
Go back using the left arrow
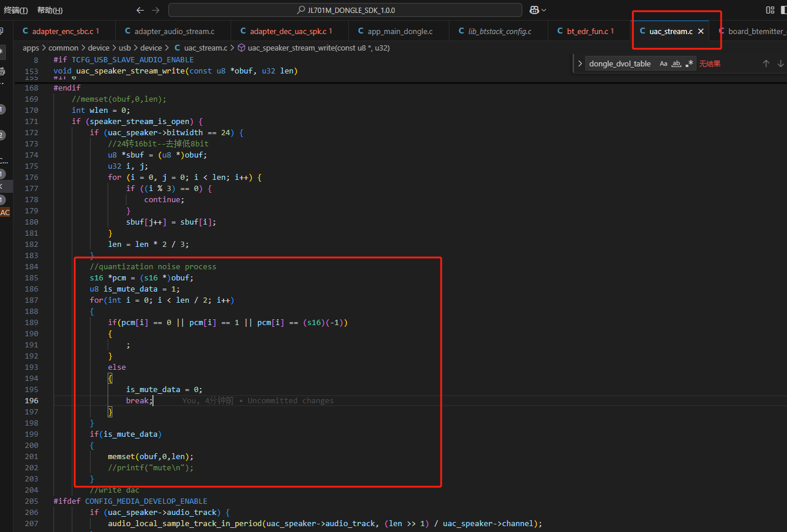point(140,10)
